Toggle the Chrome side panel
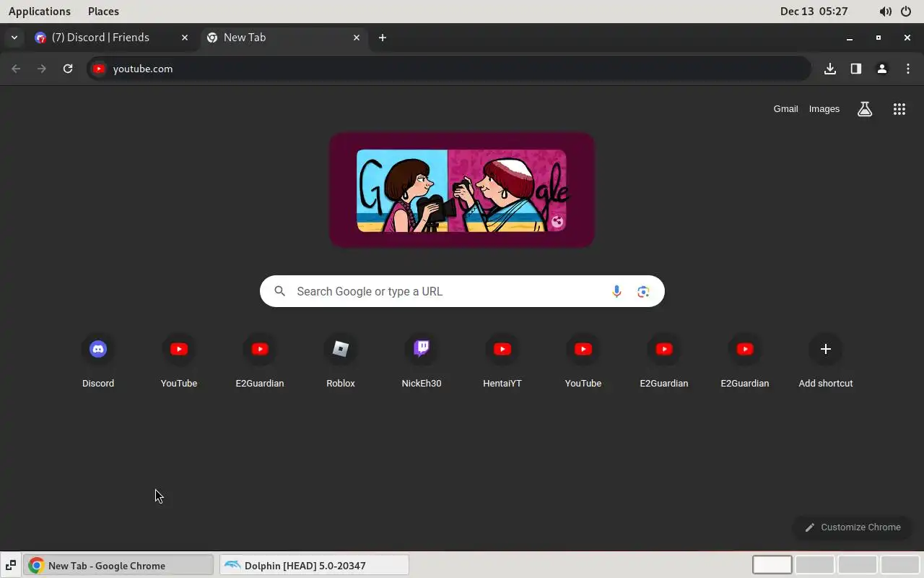Image resolution: width=924 pixels, height=578 pixels. 856,69
